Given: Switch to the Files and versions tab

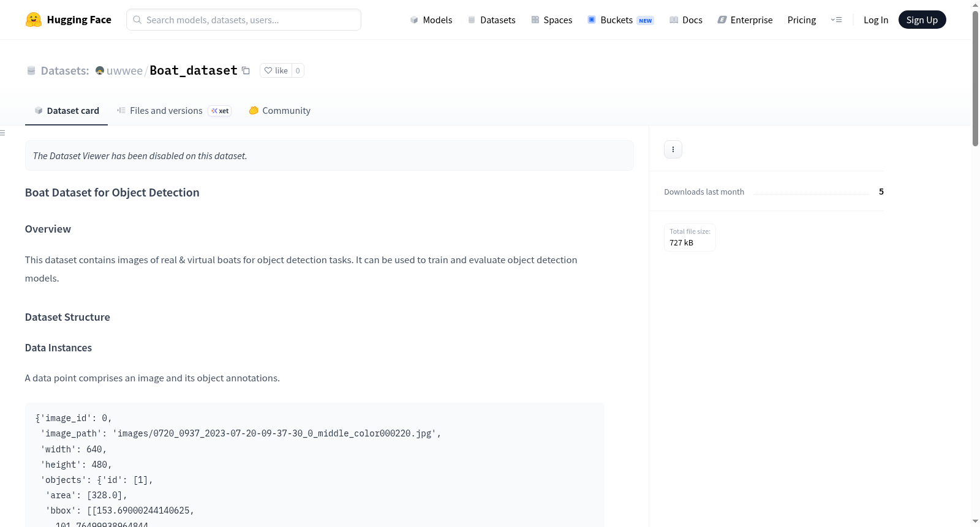Looking at the screenshot, I should click(x=174, y=110).
